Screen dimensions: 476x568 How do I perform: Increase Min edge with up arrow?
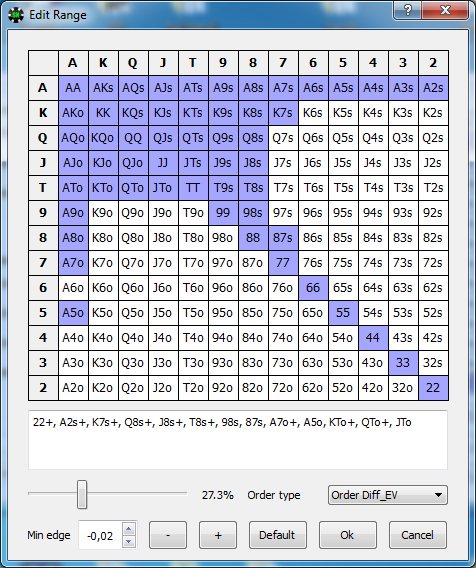(129, 529)
